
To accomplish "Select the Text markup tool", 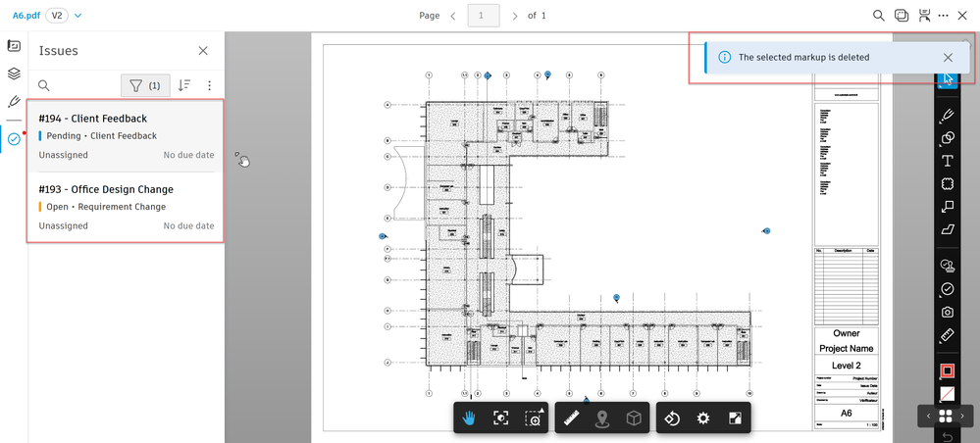I will [947, 161].
